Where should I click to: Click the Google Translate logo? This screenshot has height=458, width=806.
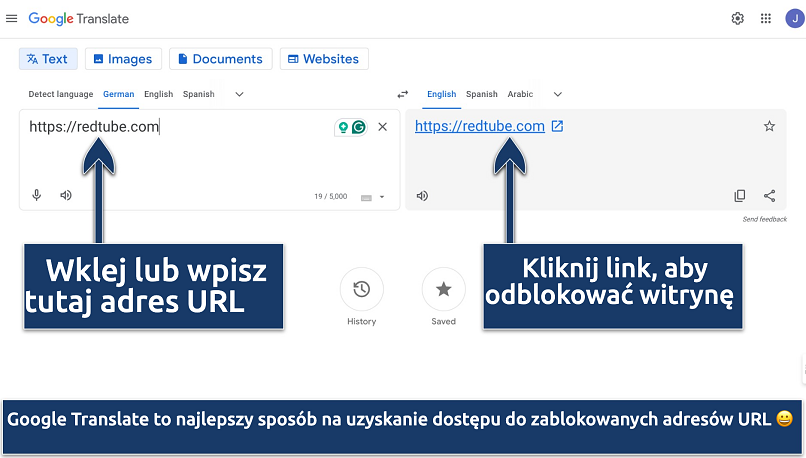tap(79, 19)
